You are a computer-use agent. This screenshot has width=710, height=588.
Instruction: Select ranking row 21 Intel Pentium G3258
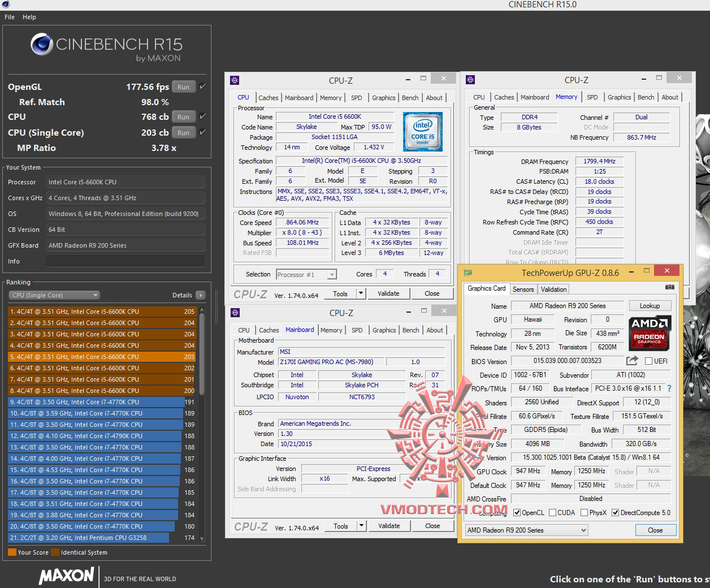(x=102, y=538)
